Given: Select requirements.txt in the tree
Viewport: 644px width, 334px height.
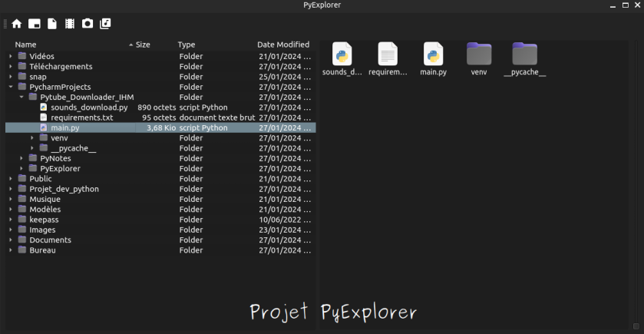Looking at the screenshot, I should pos(81,117).
